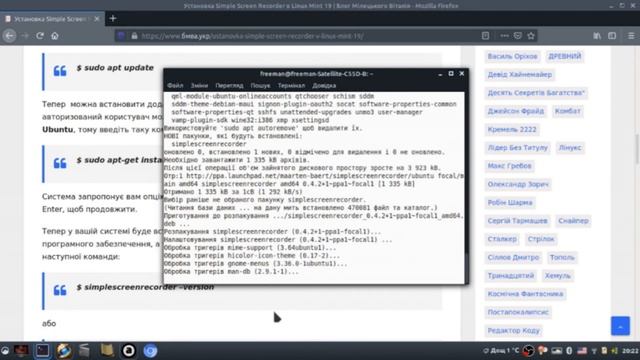Viewport: 640px width, 360px height.
Task: Open page actions three-dots menu
Action: point(504,36)
